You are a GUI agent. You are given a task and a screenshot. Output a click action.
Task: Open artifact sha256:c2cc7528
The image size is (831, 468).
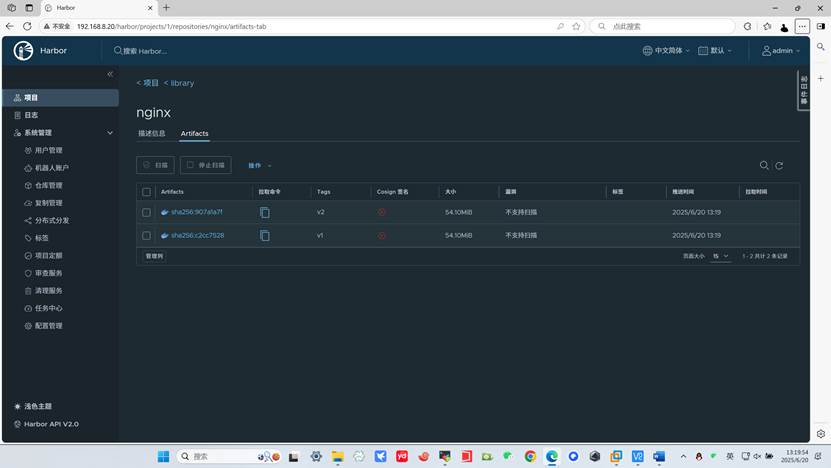pos(198,235)
